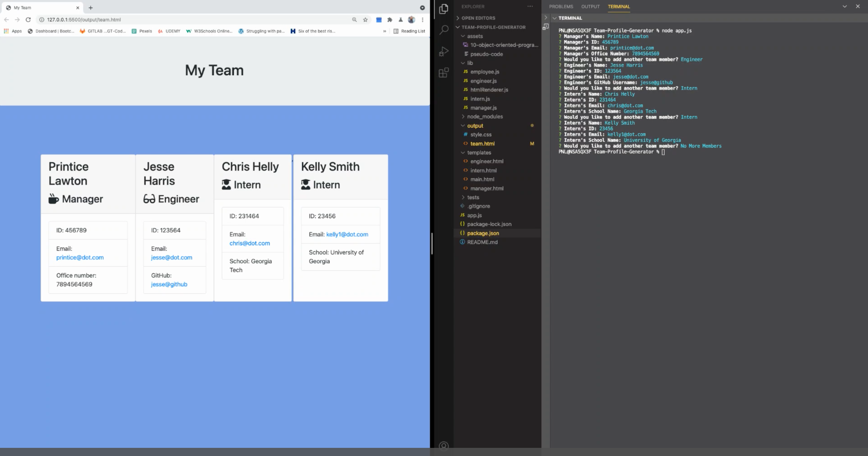Click the Chrome extensions puzzle icon
Screen dimensions: 868x456
390,20
